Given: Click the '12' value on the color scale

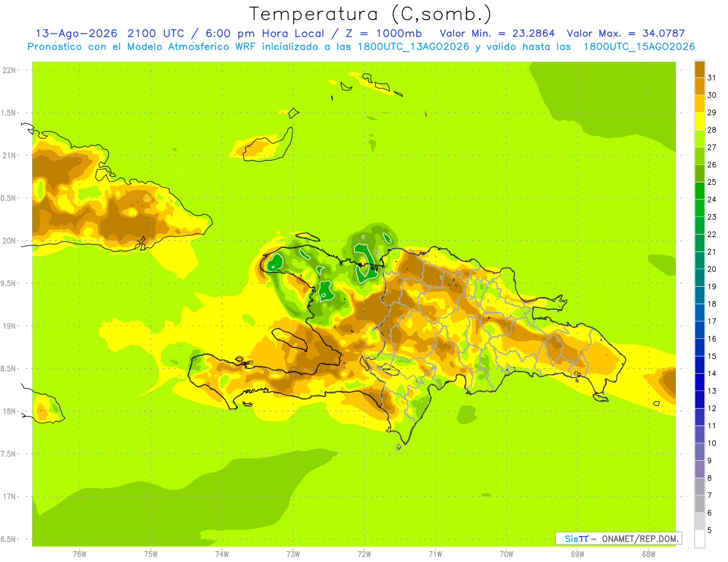Looking at the screenshot, I should [x=712, y=408].
